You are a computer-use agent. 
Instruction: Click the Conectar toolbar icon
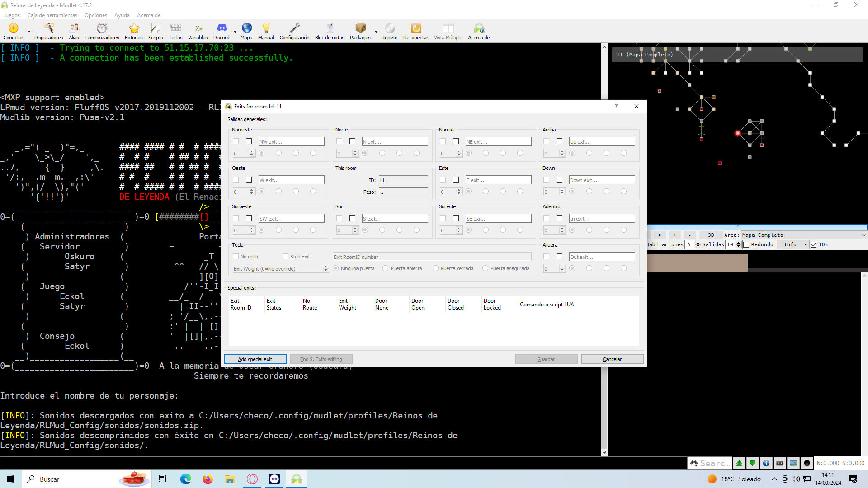[x=13, y=31]
